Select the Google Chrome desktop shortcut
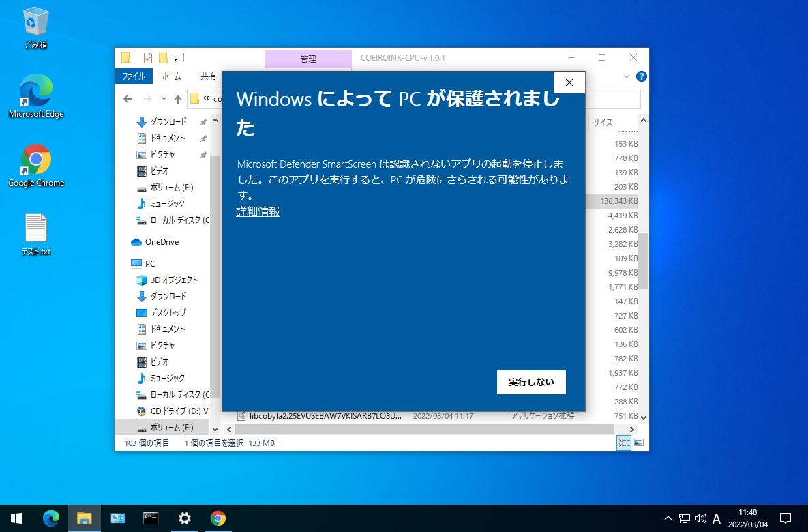Screen dimensions: 808x532 tap(35, 166)
